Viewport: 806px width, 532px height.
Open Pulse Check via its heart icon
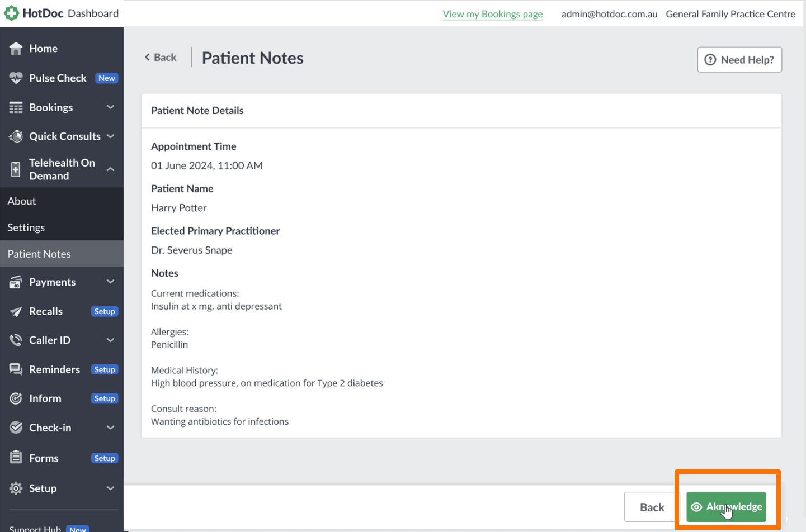[16, 78]
